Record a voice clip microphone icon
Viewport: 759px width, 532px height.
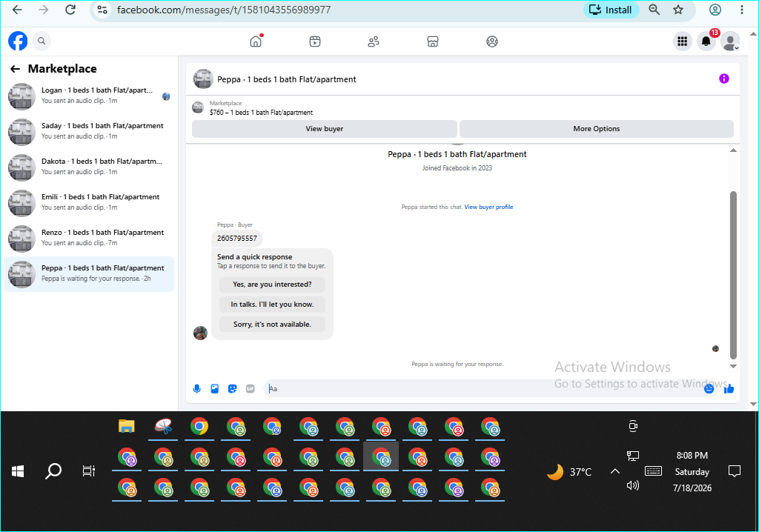(x=197, y=389)
